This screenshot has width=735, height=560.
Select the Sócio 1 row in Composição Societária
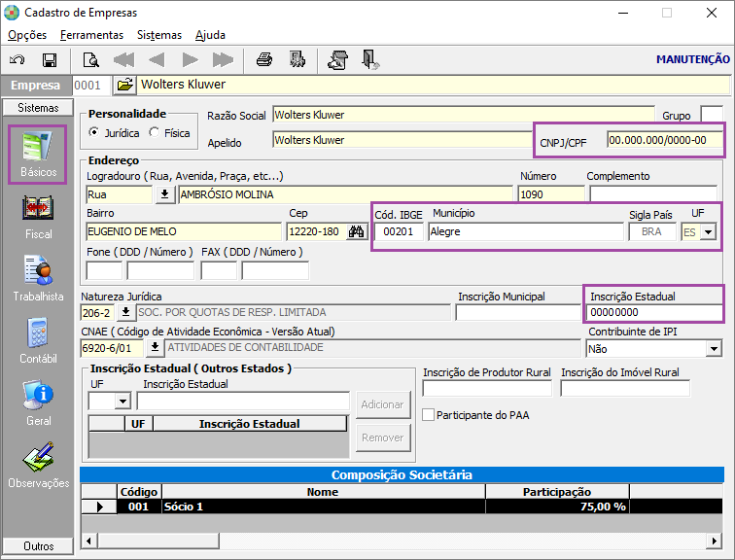coord(402,507)
